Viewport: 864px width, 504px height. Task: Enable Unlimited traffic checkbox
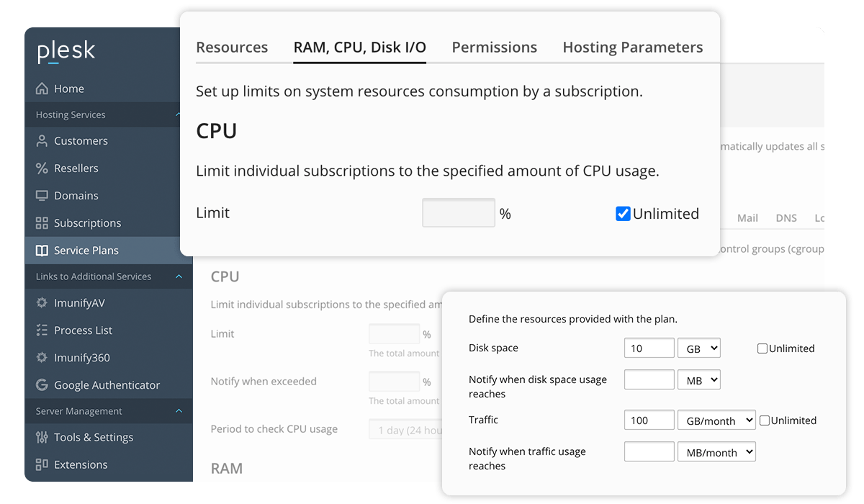pyautogui.click(x=765, y=420)
